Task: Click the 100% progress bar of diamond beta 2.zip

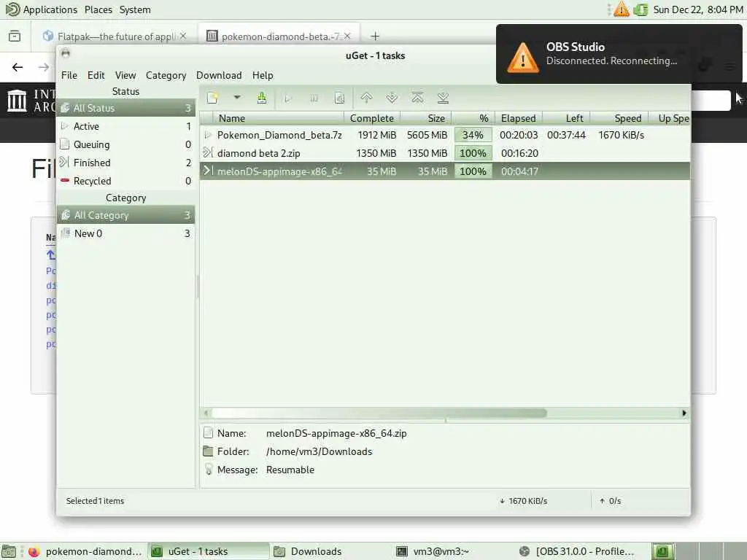Action: (473, 153)
